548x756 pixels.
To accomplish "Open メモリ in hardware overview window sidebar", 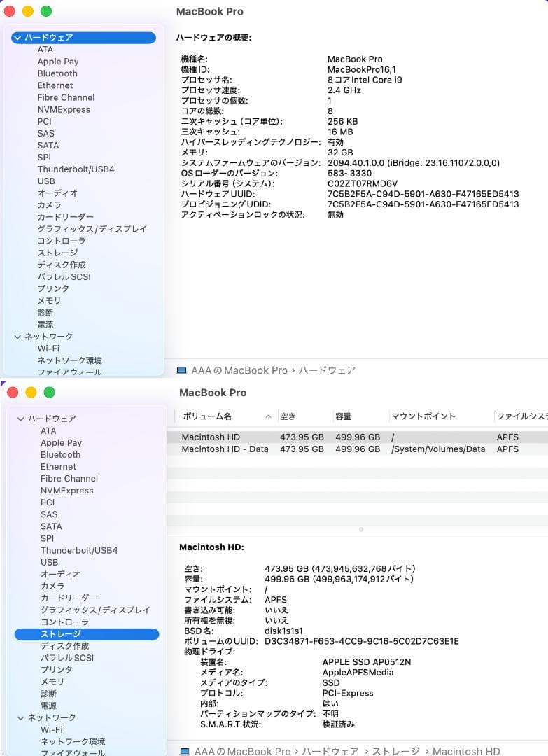I will 49,301.
